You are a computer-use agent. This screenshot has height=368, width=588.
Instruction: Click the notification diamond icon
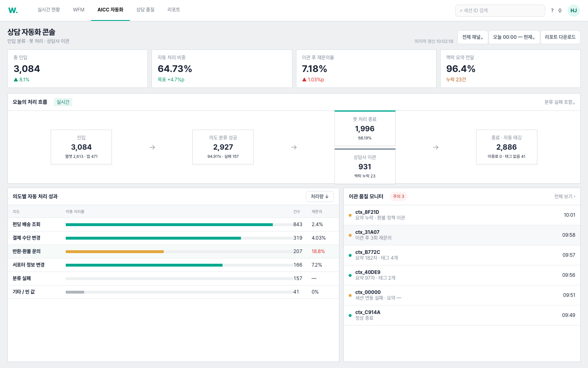(x=560, y=11)
